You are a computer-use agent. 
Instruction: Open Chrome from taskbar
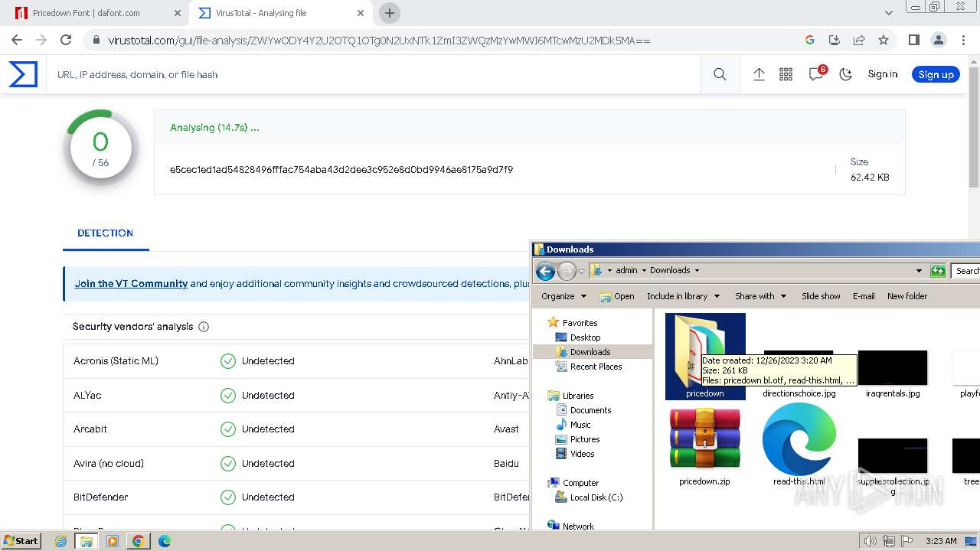[x=138, y=541]
